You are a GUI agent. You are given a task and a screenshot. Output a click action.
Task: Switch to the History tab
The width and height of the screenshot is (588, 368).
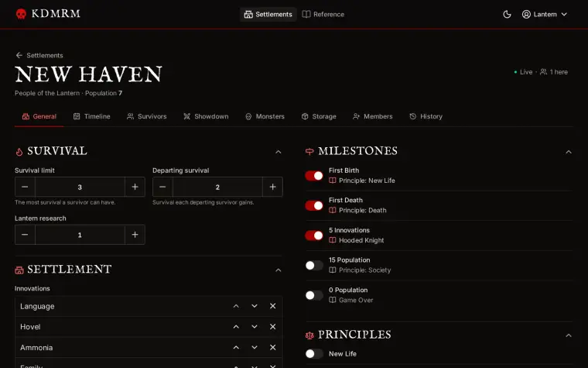426,116
